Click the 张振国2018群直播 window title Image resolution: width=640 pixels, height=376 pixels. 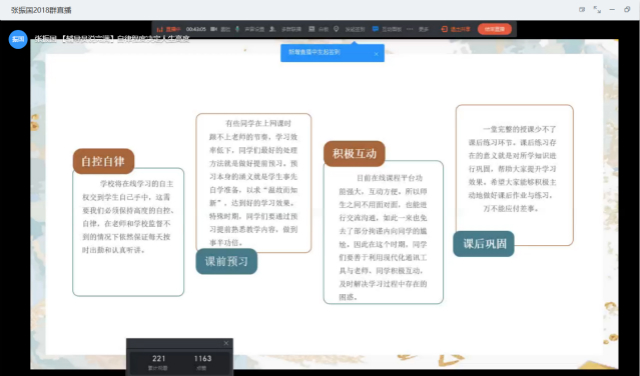[41, 10]
